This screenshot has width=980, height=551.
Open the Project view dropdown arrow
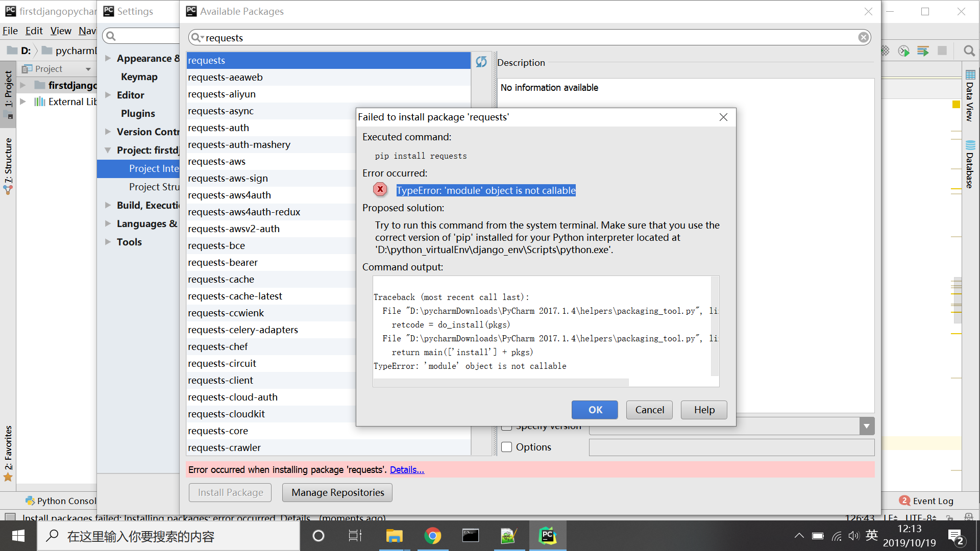coord(88,69)
